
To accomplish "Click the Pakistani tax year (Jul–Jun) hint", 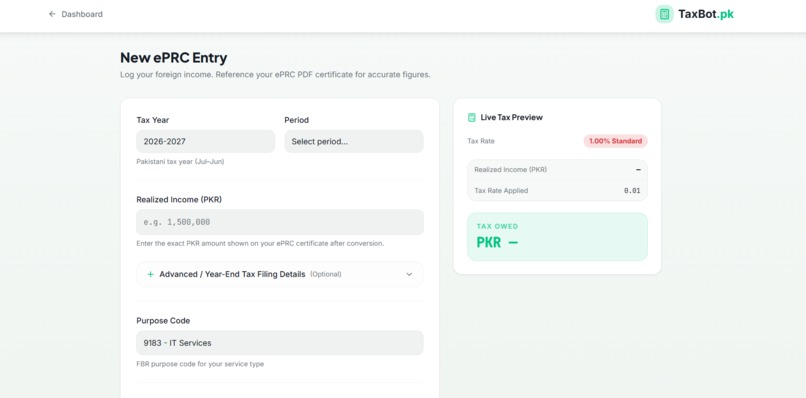I will 180,161.
